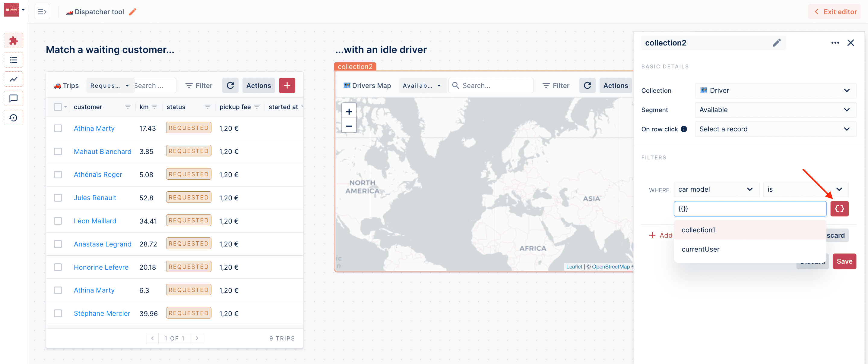Choose collection1 from the suggestion list
This screenshot has height=364, width=868.
698,230
